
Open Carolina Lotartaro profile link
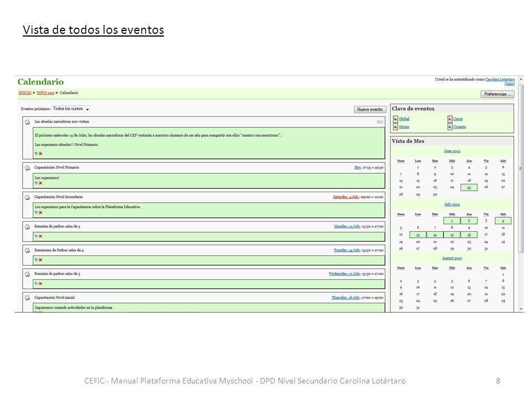pos(500,79)
